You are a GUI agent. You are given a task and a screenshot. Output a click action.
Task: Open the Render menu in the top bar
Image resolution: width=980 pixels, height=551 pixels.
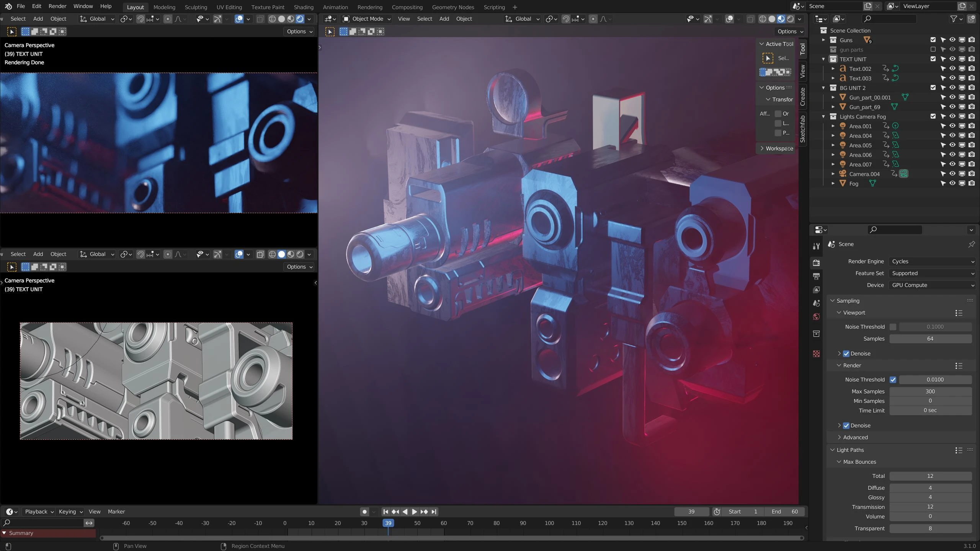pyautogui.click(x=57, y=6)
